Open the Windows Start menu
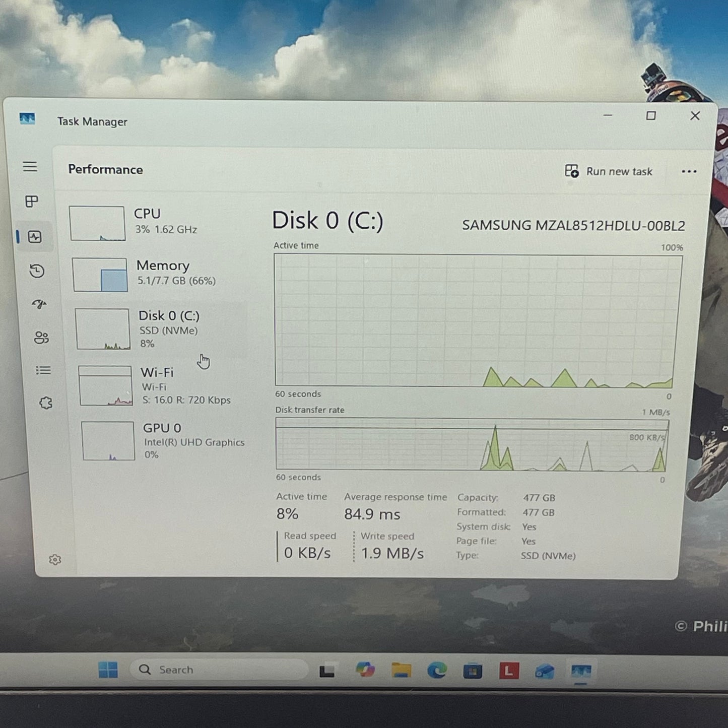This screenshot has width=728, height=728. 108,670
